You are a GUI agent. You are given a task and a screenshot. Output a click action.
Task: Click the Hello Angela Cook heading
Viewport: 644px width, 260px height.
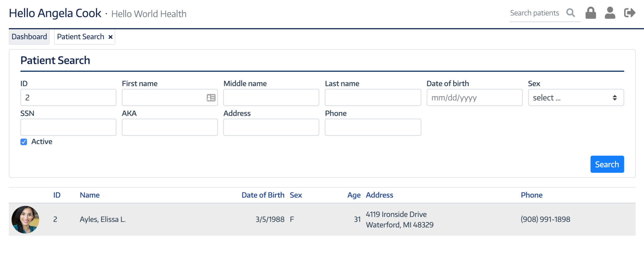[x=55, y=13]
